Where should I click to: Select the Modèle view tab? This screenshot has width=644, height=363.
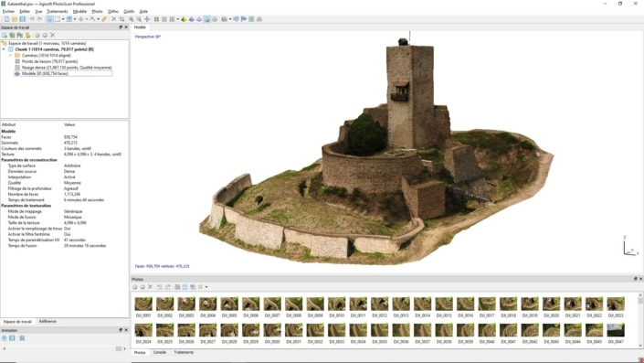[x=140, y=27]
